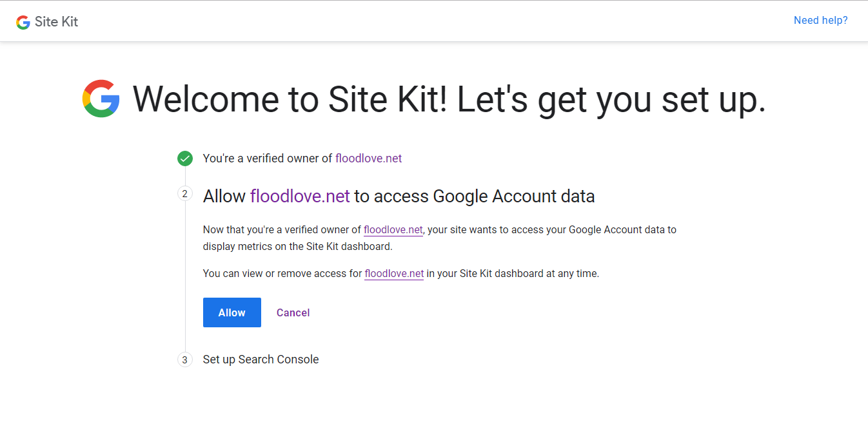Click the 'to access Google Account data' heading text
The height and width of the screenshot is (422, 868).
(x=474, y=196)
